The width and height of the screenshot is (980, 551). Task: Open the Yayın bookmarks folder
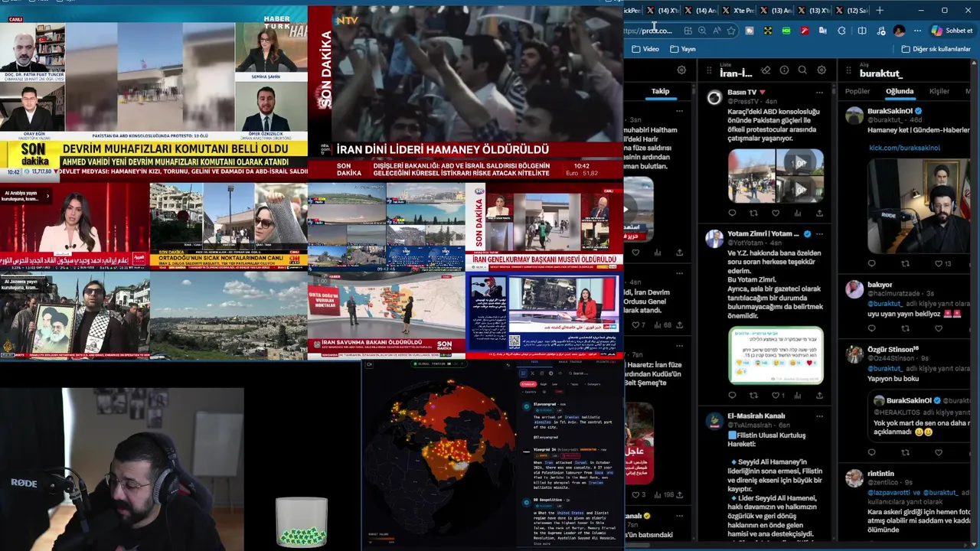click(x=683, y=49)
